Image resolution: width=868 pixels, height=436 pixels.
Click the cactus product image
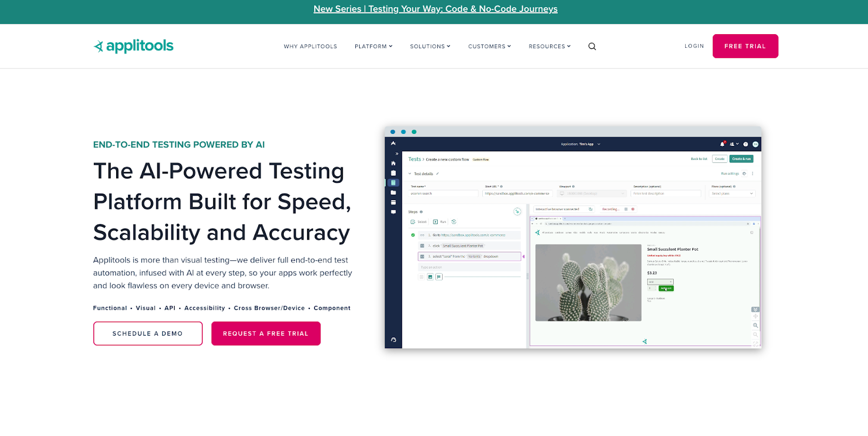(588, 283)
